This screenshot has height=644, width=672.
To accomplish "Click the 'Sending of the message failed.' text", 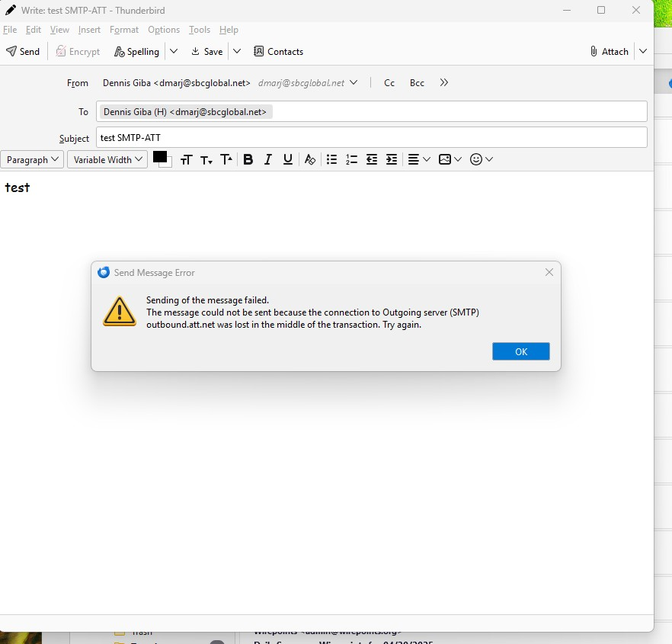I will coord(207,300).
